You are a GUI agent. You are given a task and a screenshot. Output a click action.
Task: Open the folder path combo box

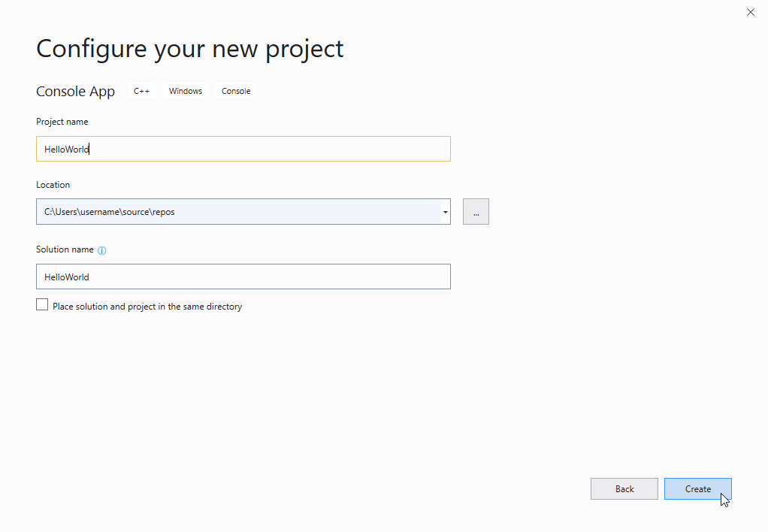pyautogui.click(x=240, y=211)
